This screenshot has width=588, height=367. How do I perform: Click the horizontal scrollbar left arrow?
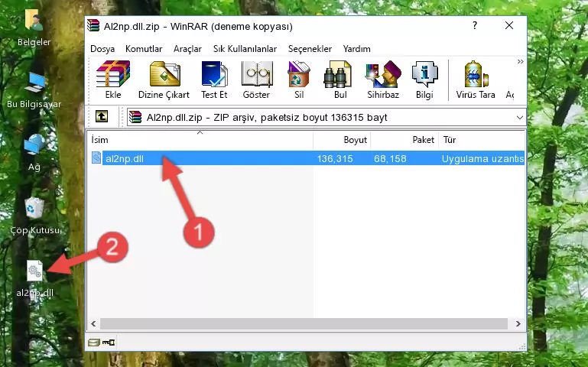[x=93, y=323]
